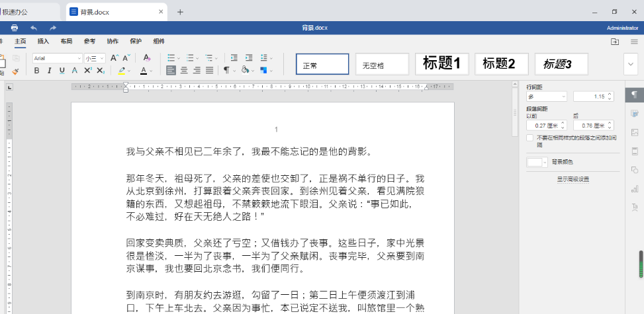Apply subscript formatting
This screenshot has height=314, width=644.
tap(101, 71)
